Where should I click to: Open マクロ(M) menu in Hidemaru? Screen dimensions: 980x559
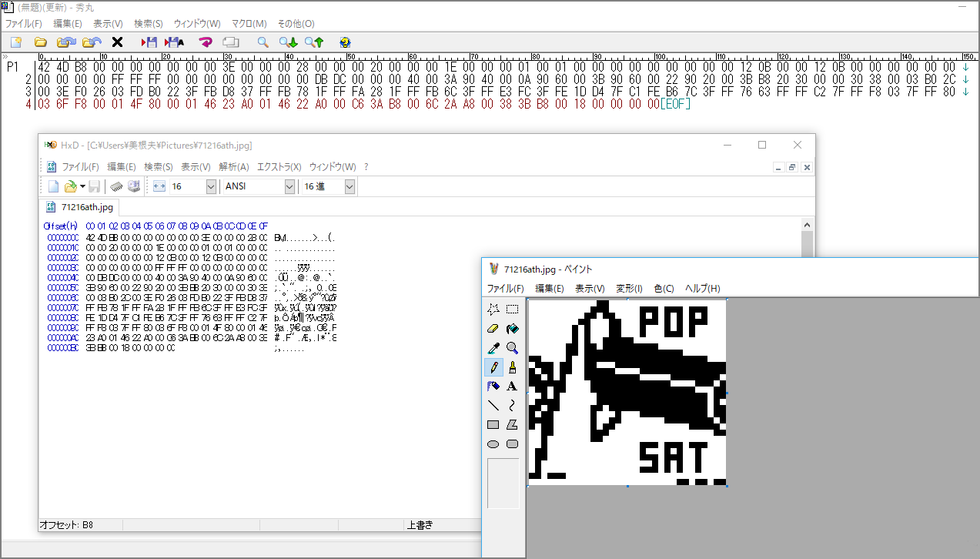(x=249, y=24)
